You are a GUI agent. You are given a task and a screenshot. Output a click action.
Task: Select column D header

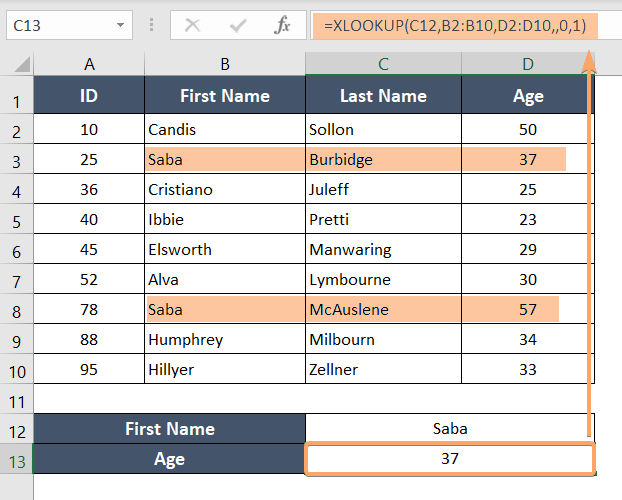coord(528,64)
